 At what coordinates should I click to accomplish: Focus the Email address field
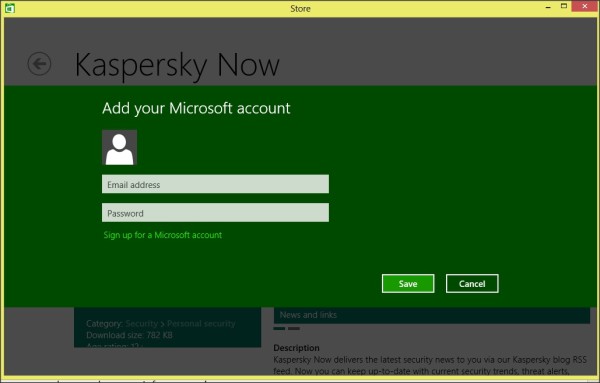pos(215,184)
